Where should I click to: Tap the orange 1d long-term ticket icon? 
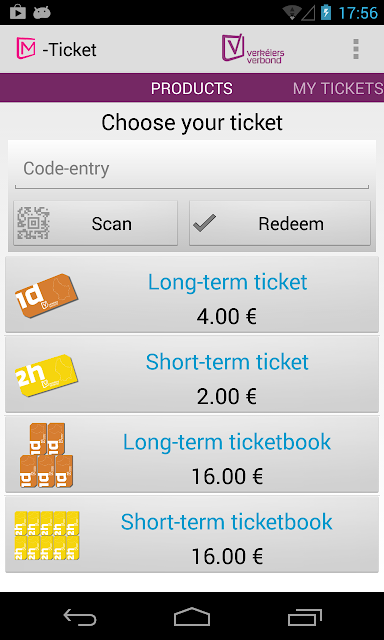46,295
